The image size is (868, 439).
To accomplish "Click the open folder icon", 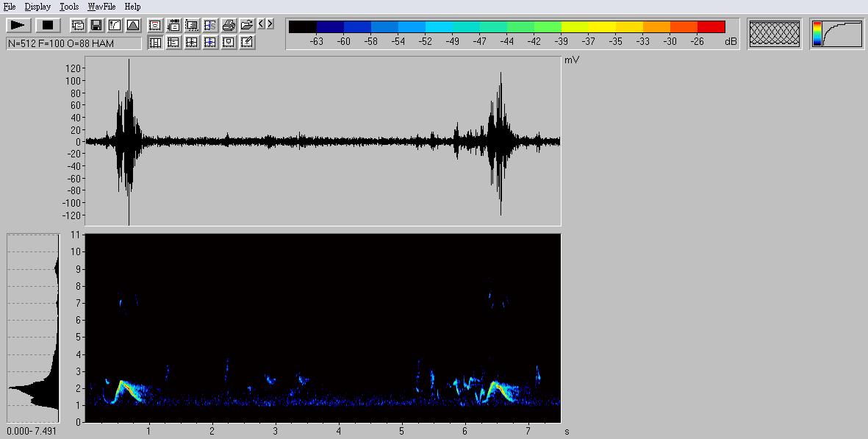I will [247, 25].
